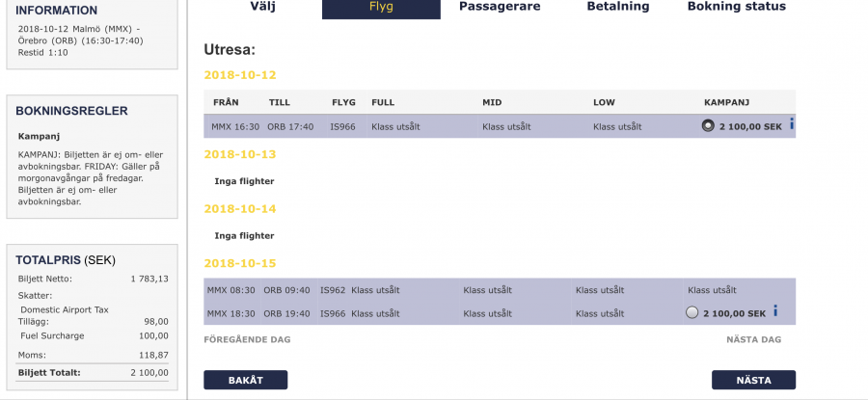Select the Bokning status tab

(x=736, y=7)
